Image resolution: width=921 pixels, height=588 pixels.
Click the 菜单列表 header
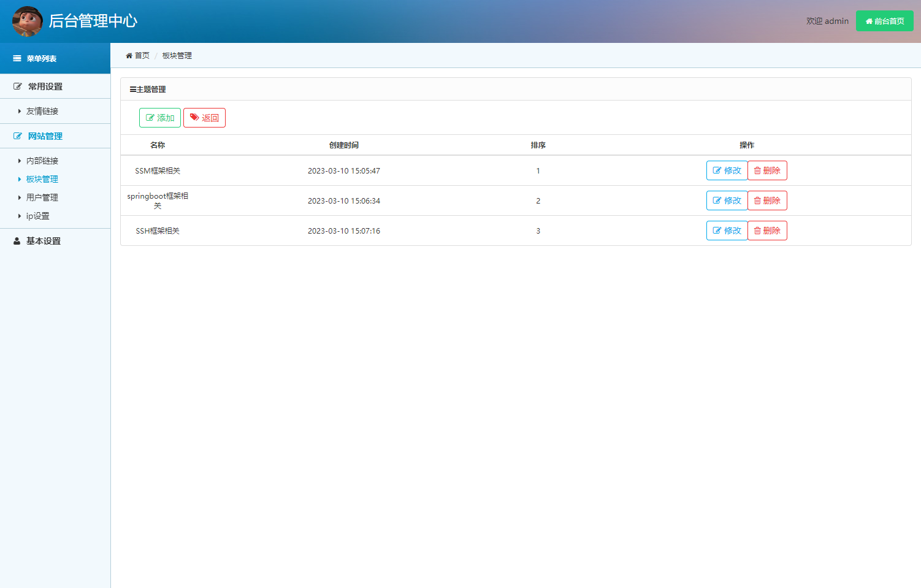(x=55, y=58)
